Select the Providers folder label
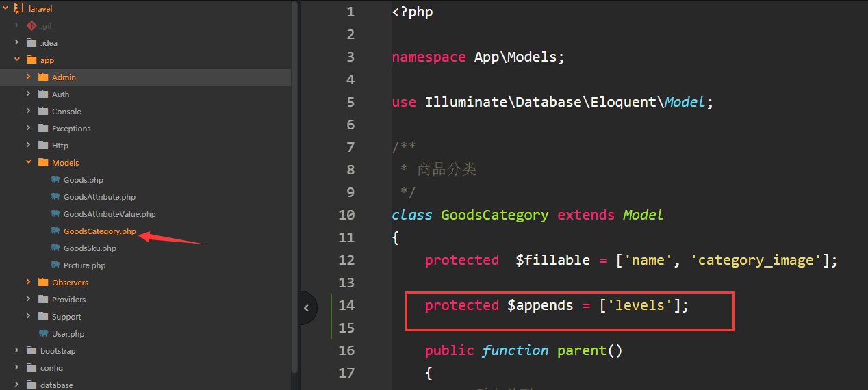868x390 pixels. tap(69, 300)
